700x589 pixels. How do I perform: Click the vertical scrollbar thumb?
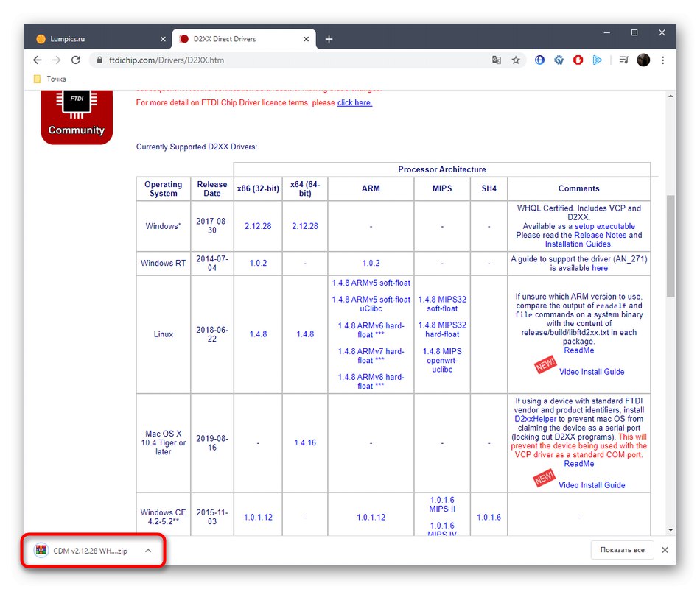pyautogui.click(x=671, y=246)
